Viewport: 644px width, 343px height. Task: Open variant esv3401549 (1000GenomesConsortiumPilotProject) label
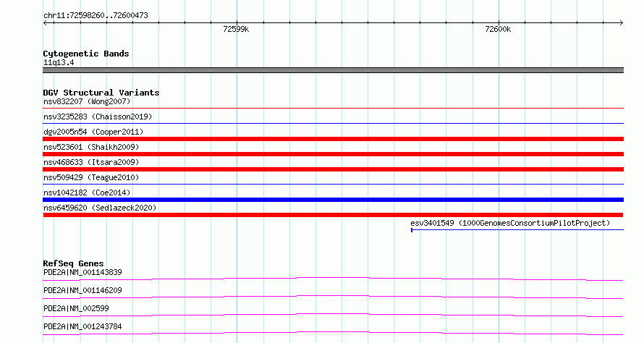tap(510, 223)
